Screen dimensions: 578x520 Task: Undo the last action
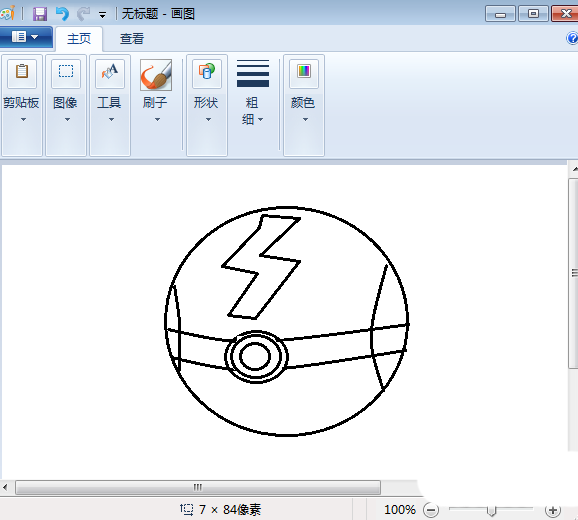coord(62,14)
